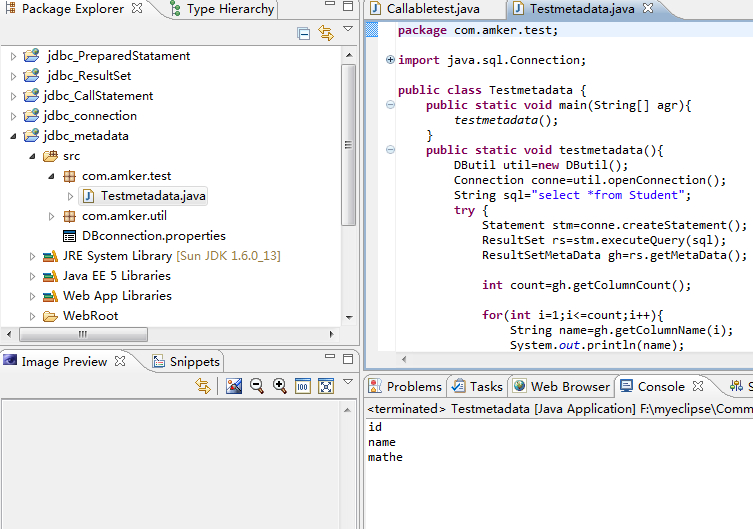Toggle Link with Editor in Image Preview
Viewport: 753px width, 529px height.
(x=203, y=386)
